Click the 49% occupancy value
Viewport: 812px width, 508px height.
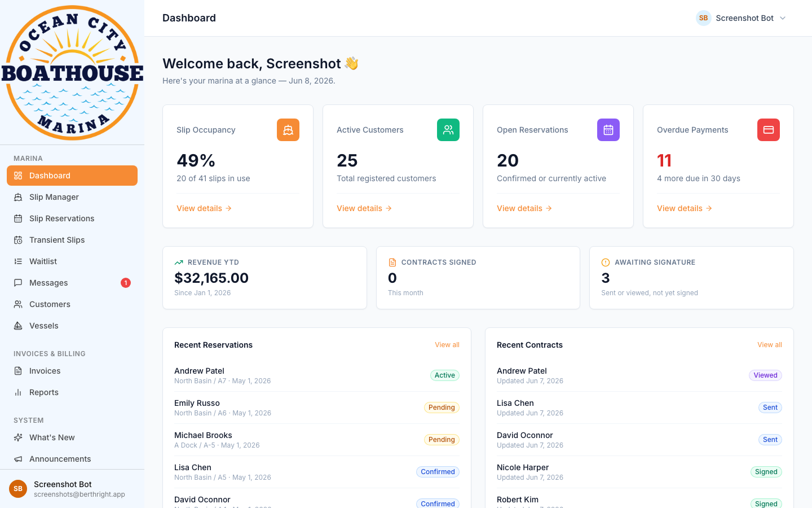click(196, 161)
